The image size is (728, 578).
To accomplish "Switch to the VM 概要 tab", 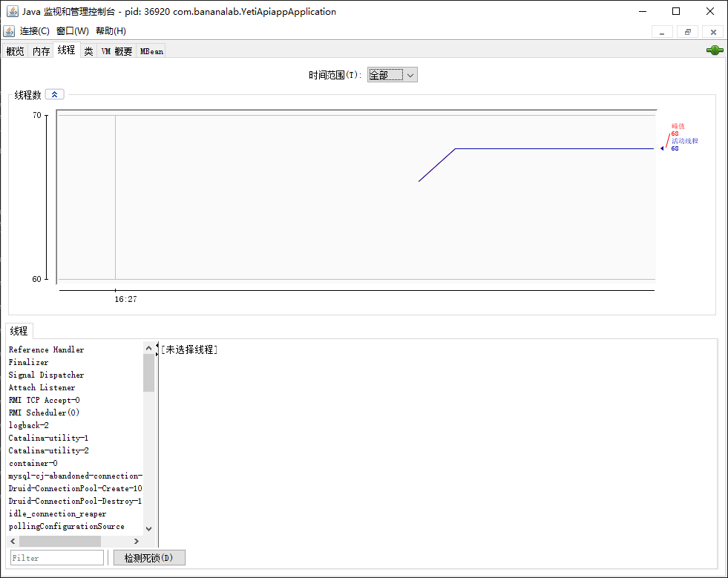I will click(117, 51).
